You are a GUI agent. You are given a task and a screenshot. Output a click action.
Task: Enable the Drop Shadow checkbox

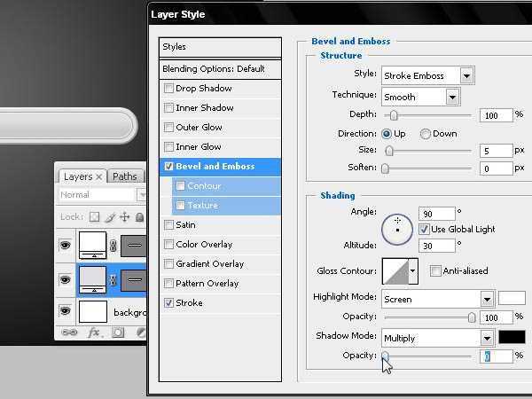coord(169,89)
